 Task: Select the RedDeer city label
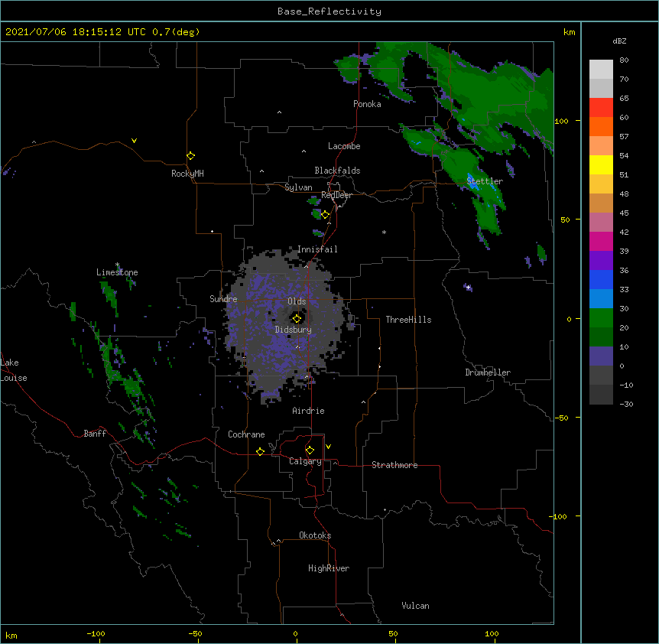pos(336,195)
